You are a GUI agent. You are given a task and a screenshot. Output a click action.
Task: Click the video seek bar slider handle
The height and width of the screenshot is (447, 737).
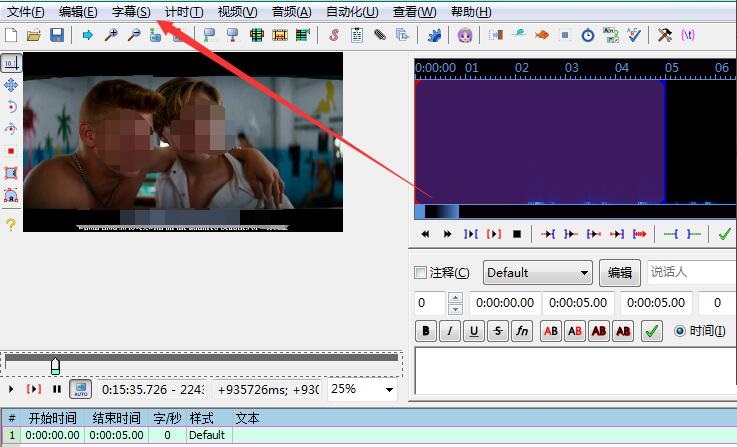point(55,365)
